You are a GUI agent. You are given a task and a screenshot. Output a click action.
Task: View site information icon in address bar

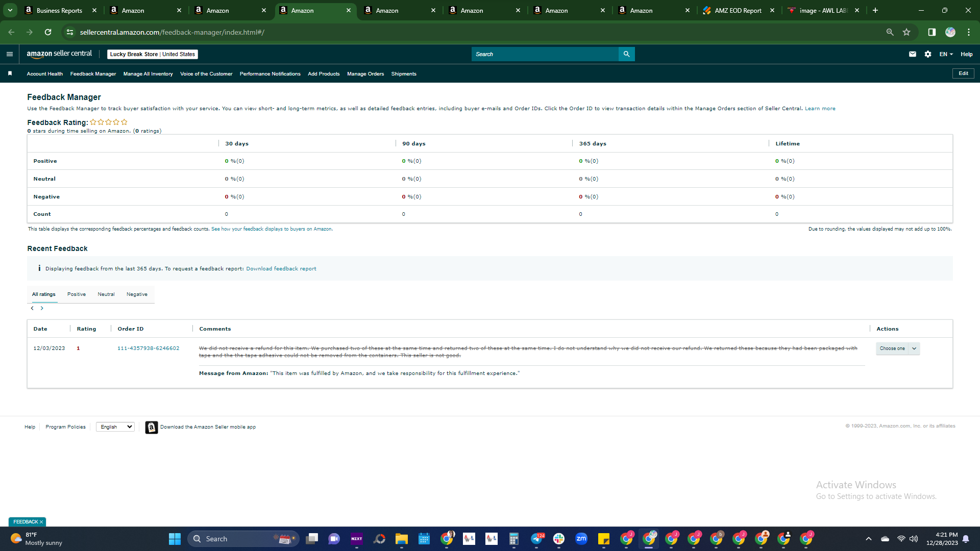pos(70,32)
